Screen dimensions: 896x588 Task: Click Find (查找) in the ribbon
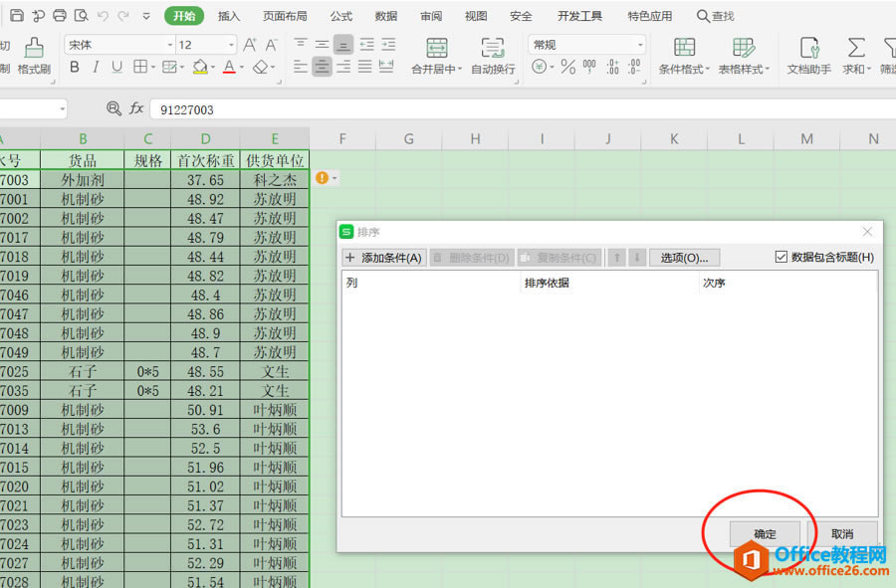(716, 16)
